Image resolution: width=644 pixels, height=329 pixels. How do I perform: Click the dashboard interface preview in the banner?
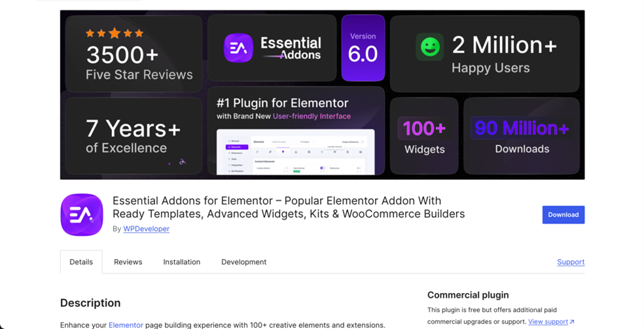[x=295, y=152]
